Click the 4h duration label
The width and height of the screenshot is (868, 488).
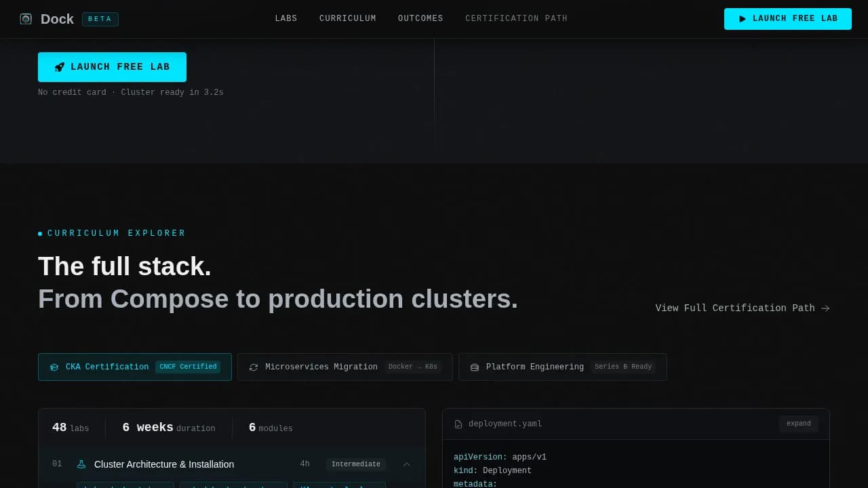pyautogui.click(x=305, y=464)
